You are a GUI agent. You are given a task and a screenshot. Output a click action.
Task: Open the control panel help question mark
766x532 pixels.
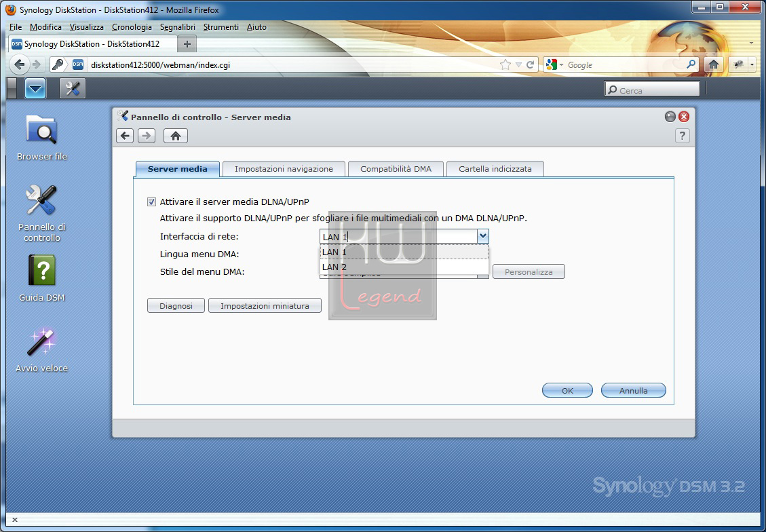point(683,136)
